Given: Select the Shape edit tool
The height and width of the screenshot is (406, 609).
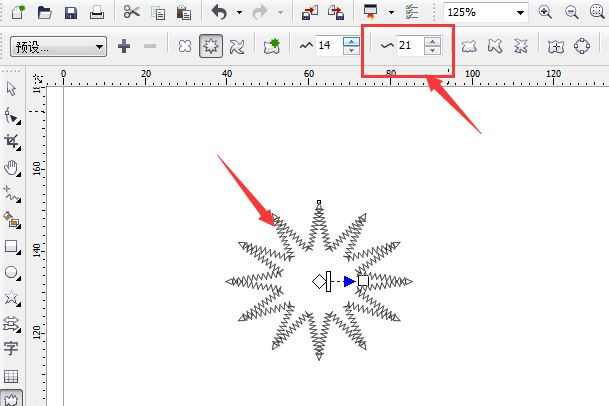Looking at the screenshot, I should 12,116.
